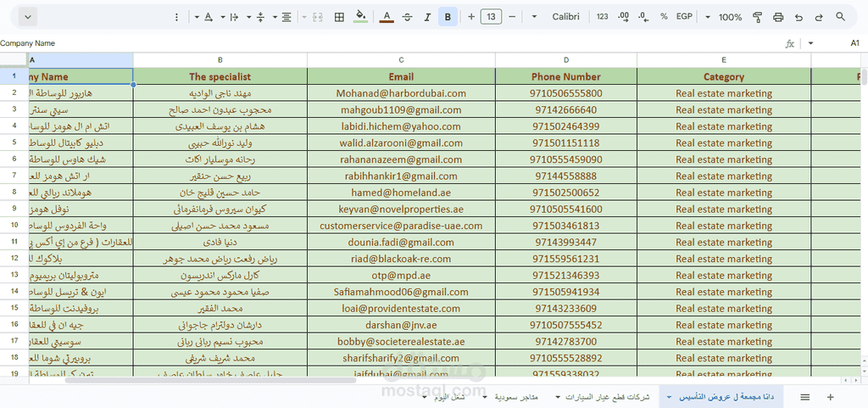Click phone number 971502464399
Viewport: 868px width, 408px height.
pyautogui.click(x=565, y=126)
